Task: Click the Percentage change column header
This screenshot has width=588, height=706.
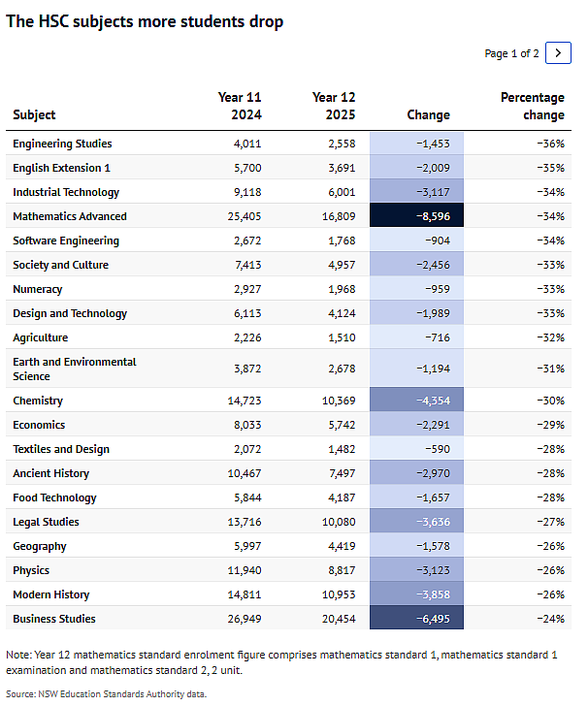Action: click(533, 106)
